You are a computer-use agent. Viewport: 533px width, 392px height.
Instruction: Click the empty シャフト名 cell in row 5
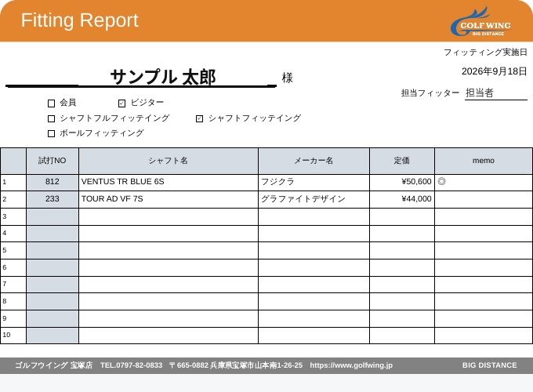tap(169, 251)
